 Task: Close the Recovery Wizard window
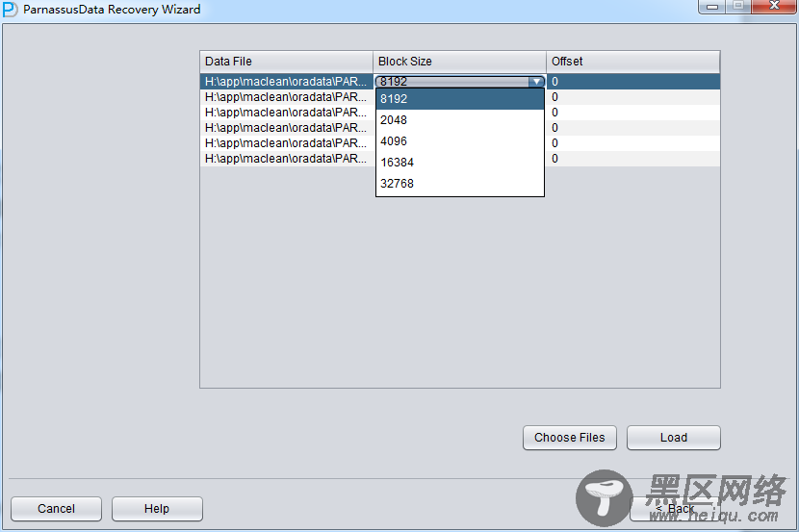774,6
